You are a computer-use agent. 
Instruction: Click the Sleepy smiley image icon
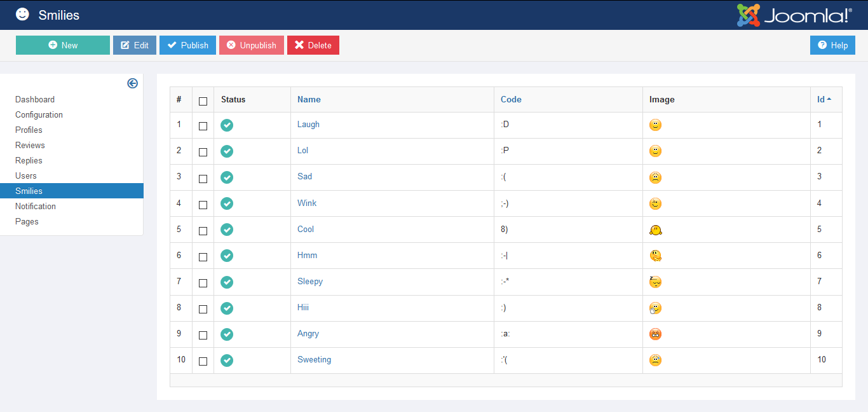coord(655,282)
